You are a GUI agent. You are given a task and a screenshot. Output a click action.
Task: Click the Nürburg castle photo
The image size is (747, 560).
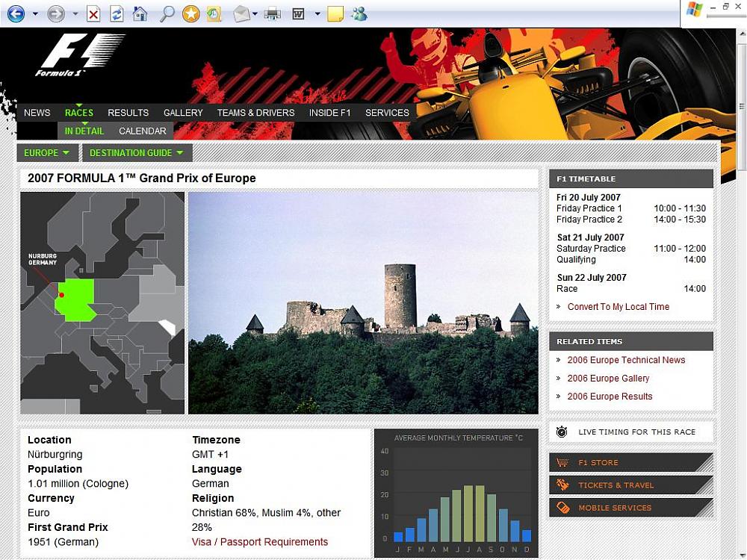click(x=363, y=303)
